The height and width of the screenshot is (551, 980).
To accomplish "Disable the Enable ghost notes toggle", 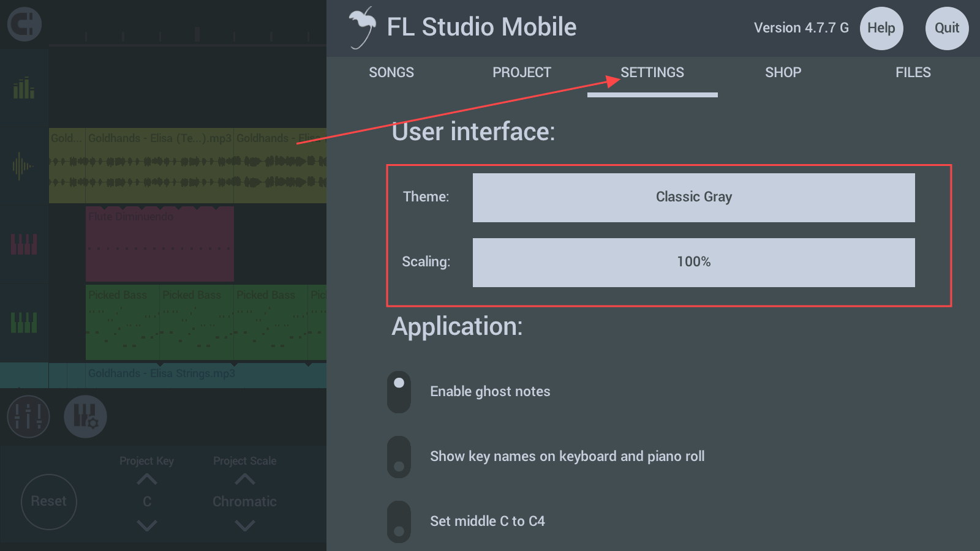I will point(399,392).
